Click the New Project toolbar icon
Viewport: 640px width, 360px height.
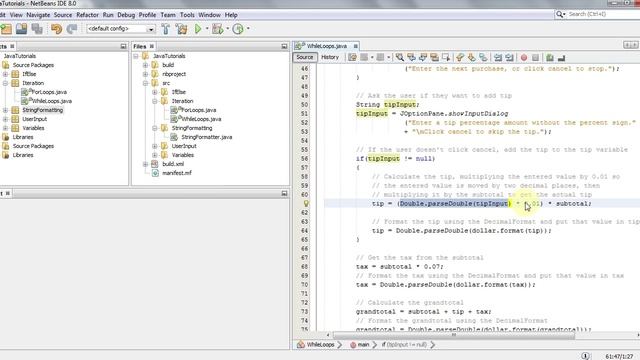pos(7,29)
